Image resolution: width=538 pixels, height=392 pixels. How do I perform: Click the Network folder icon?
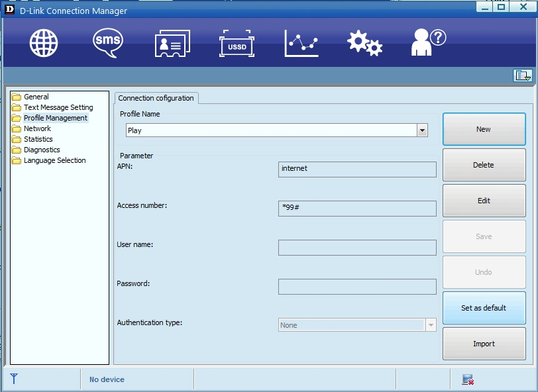[16, 129]
